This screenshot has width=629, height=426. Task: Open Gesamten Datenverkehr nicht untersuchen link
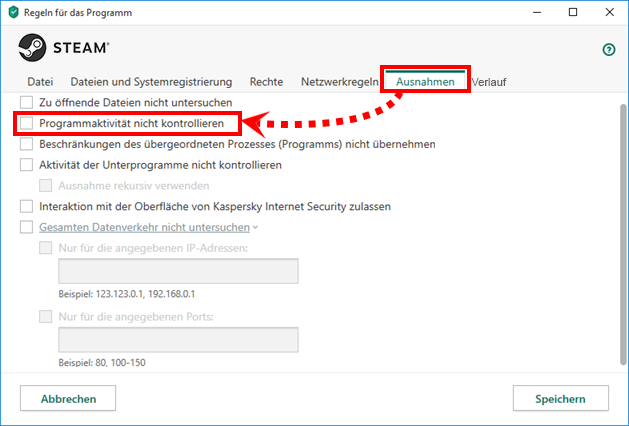click(x=144, y=227)
